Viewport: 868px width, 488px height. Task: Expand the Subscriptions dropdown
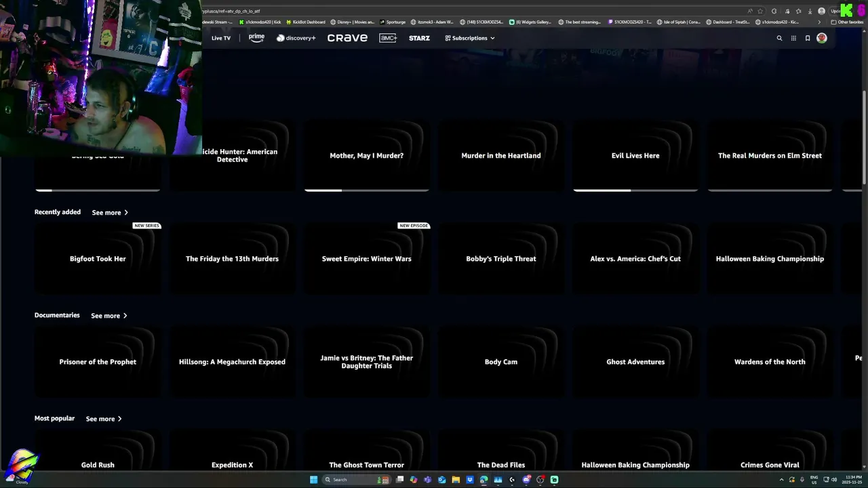(470, 38)
